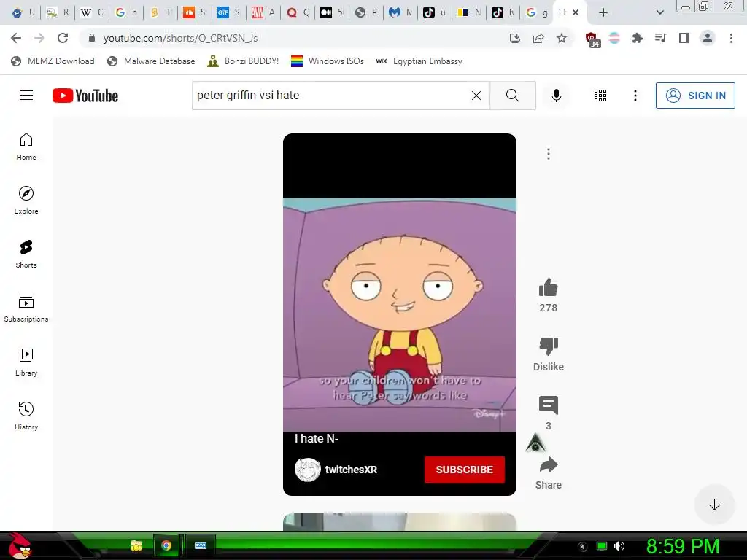The image size is (747, 560).
Task: Open the short's three-dot options menu
Action: tap(549, 154)
